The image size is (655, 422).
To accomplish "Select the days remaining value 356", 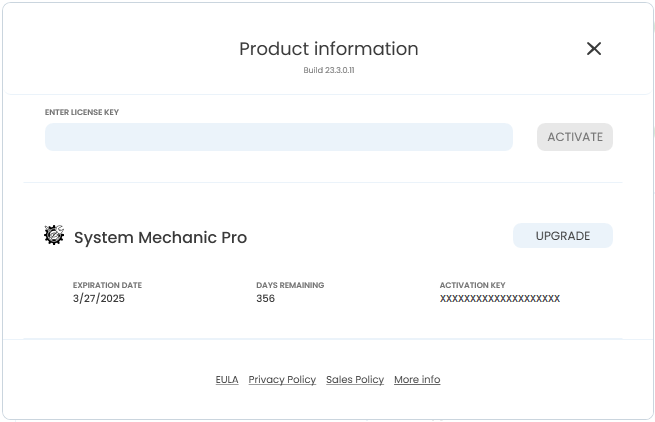I will click(x=265, y=298).
